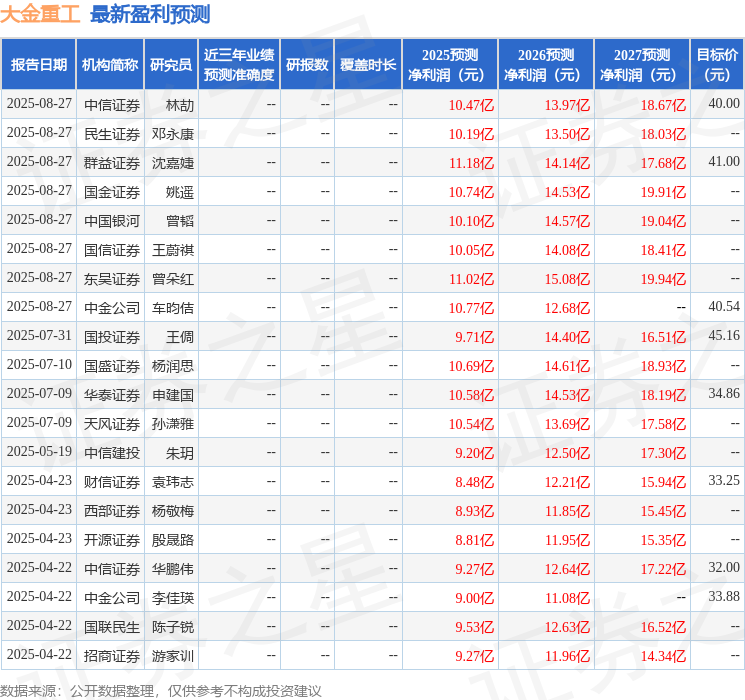Select researcher 林劼 in the 中信证券 row
This screenshot has height=700, width=745.
tap(180, 105)
